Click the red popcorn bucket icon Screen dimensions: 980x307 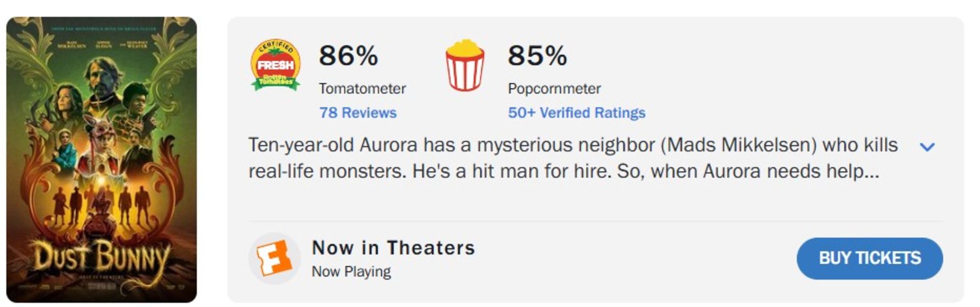pyautogui.click(x=464, y=65)
